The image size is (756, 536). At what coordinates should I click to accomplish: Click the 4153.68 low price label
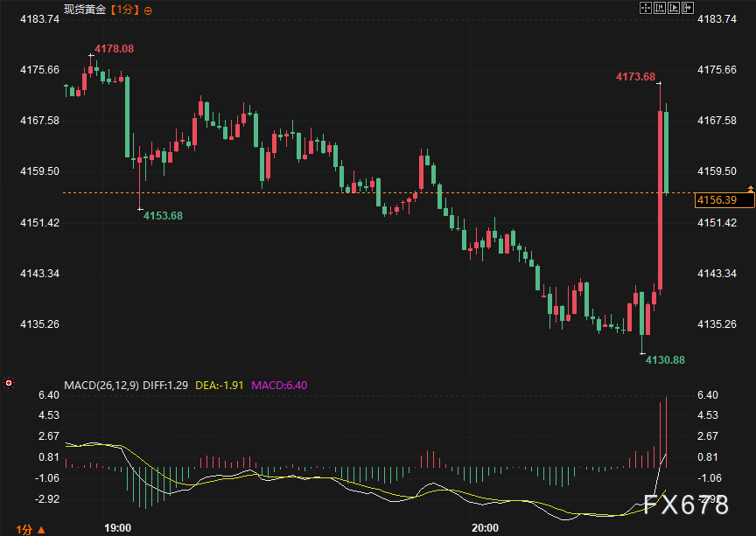point(163,215)
